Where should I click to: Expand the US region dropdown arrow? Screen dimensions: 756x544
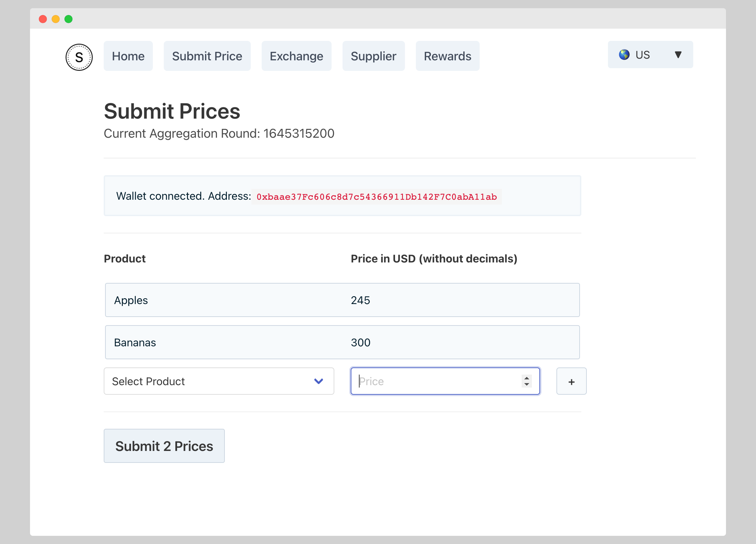tap(678, 55)
